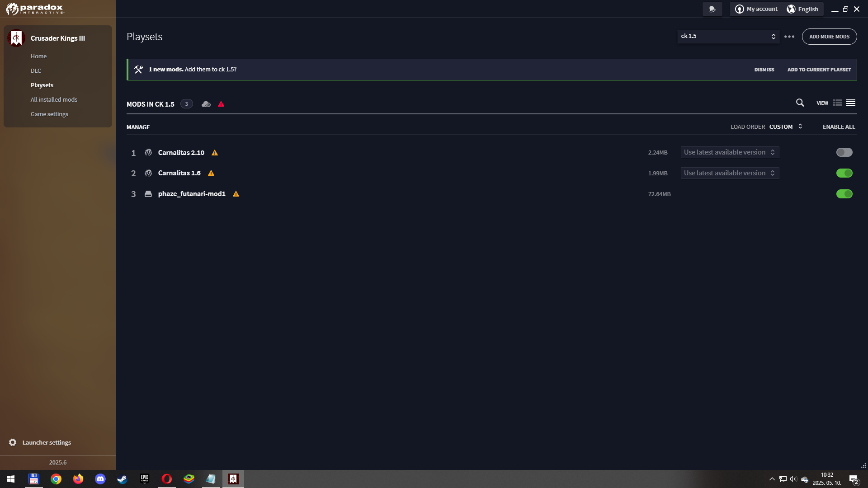Click the warning icon beside Carnalitas 1.6
Screen dimensions: 868x488
211,173
